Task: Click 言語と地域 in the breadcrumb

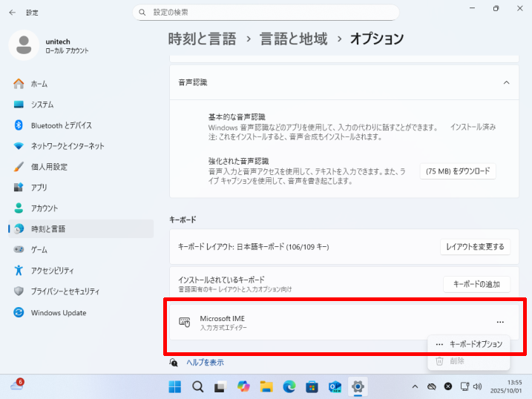Action: pyautogui.click(x=293, y=39)
